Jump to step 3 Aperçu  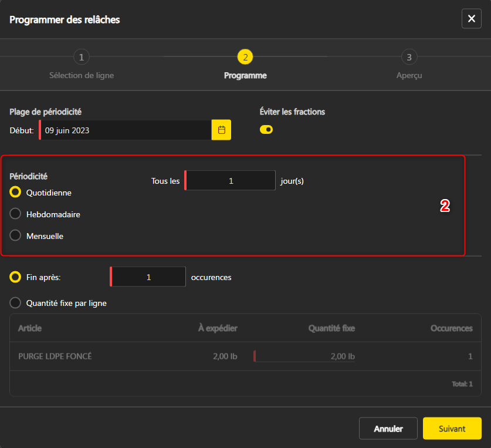[409, 57]
